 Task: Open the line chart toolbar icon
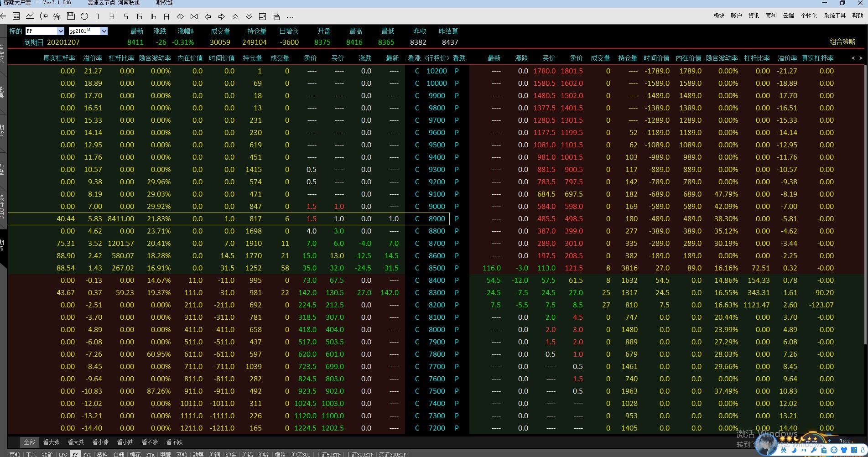click(x=30, y=16)
